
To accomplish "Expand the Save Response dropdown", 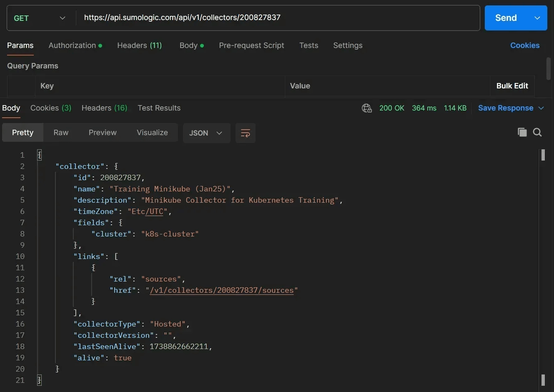I will pos(541,108).
